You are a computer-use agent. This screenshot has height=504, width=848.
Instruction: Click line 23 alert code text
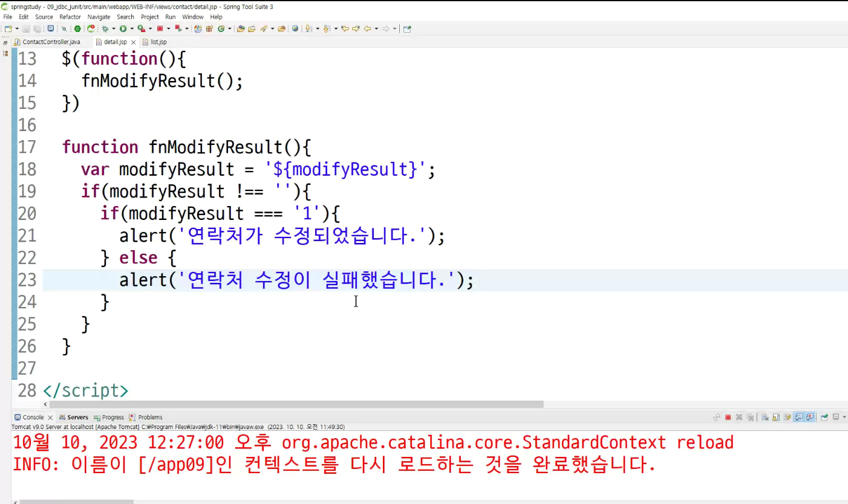296,280
